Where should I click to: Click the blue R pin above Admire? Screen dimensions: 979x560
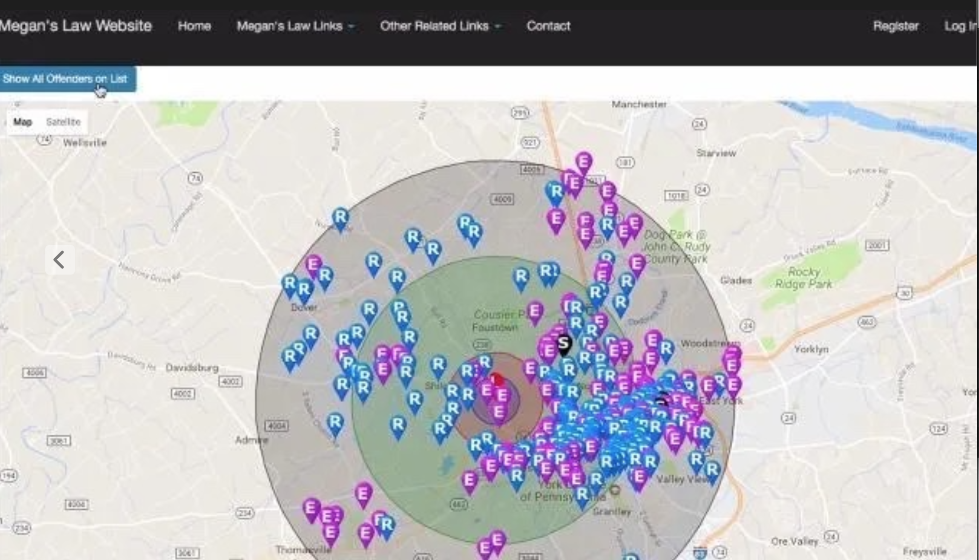pyautogui.click(x=335, y=424)
